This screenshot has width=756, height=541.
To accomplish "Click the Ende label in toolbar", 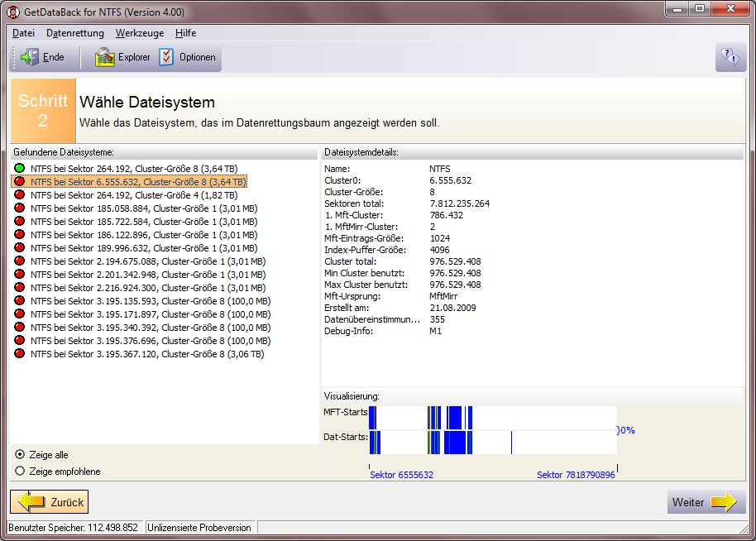I will tap(53, 57).
